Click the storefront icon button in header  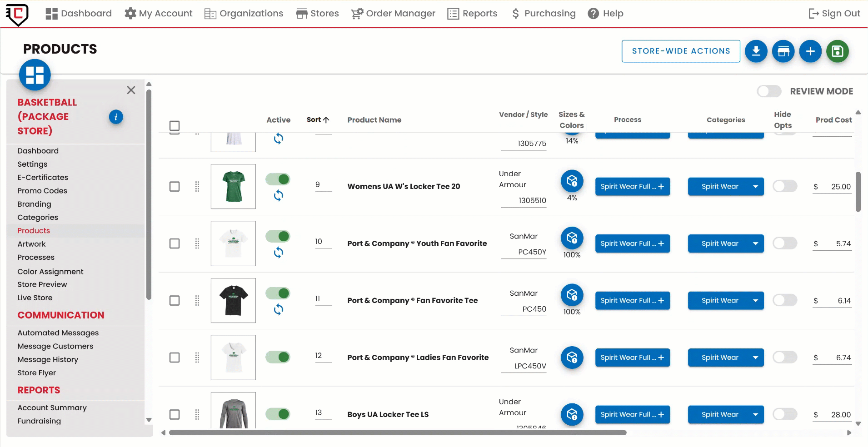(x=783, y=51)
